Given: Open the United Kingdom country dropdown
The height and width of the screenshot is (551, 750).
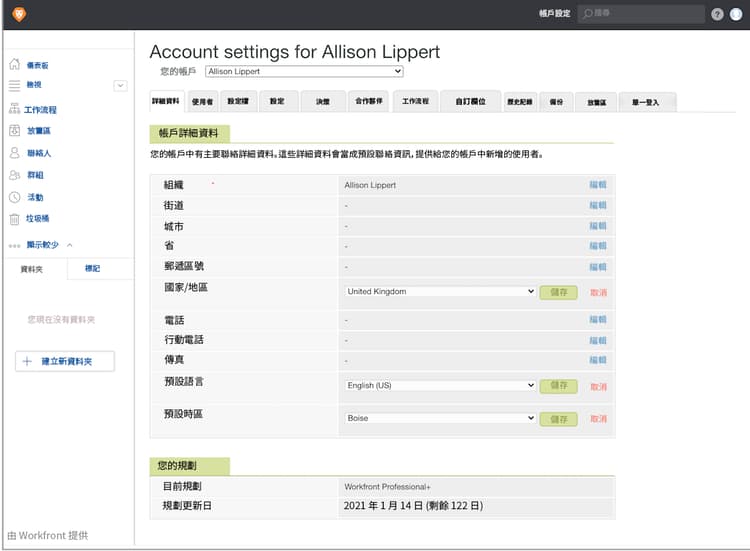Looking at the screenshot, I should point(440,291).
